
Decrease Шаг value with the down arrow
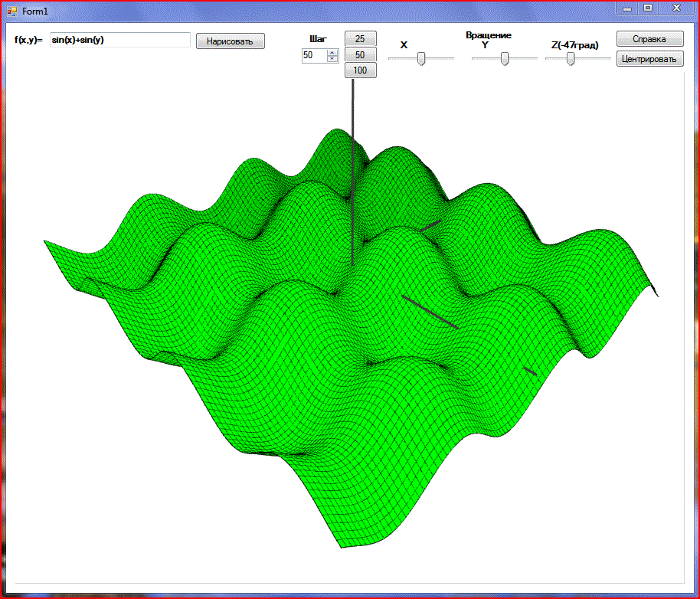pos(332,58)
